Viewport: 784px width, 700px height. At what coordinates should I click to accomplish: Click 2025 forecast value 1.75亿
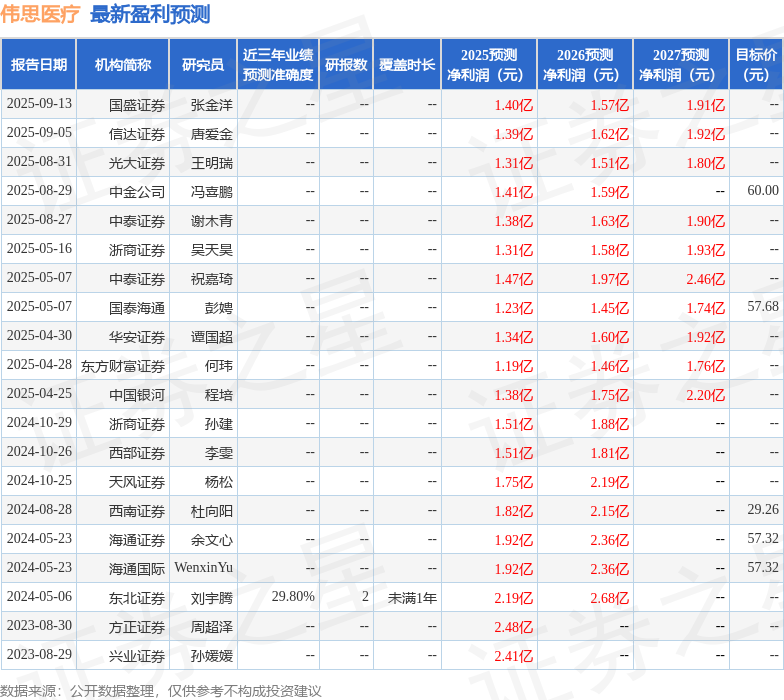click(x=514, y=482)
